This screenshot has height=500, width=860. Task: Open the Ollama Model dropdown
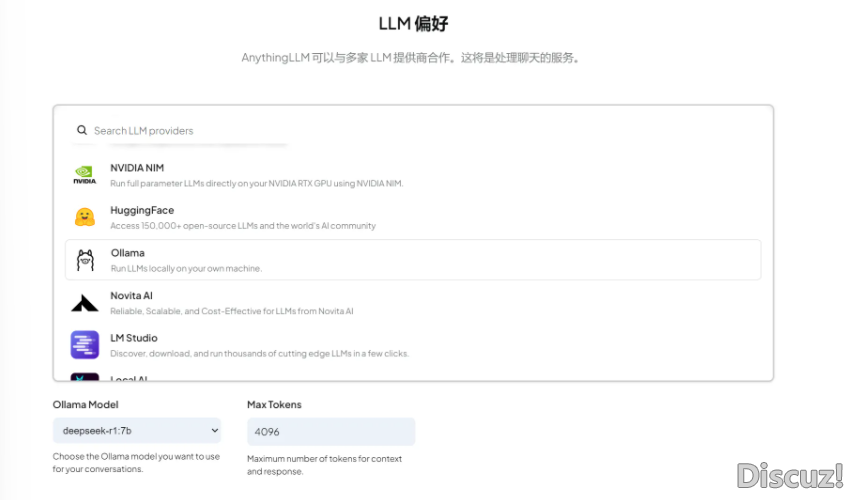point(137,430)
